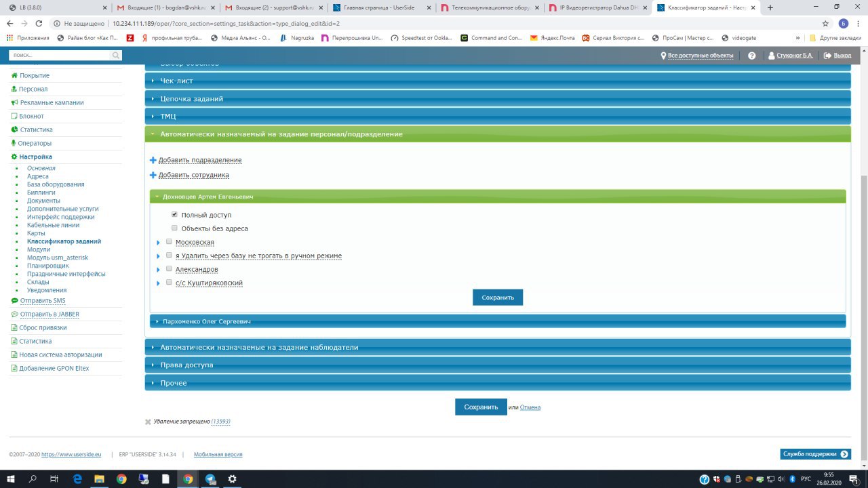
Task: Expand the Цепочка заданий section
Action: coord(498,98)
